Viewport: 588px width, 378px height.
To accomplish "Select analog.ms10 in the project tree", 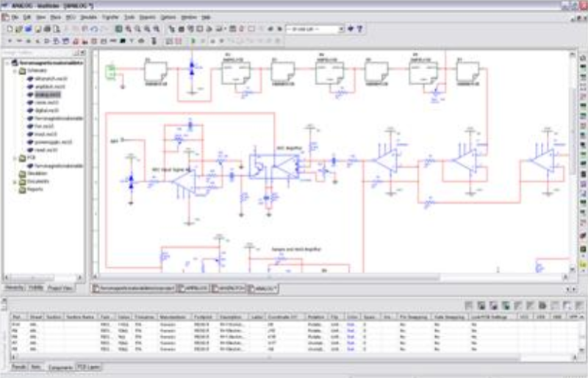I will click(47, 95).
